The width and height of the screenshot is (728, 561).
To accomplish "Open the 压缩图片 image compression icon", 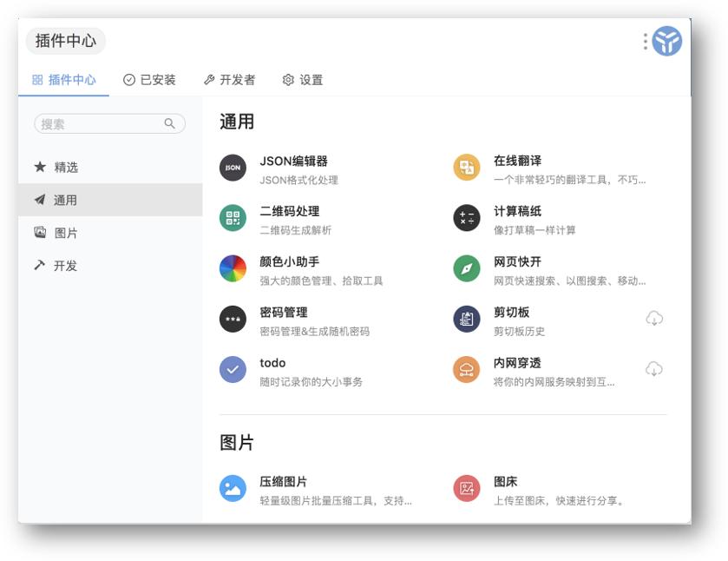I will [x=232, y=487].
